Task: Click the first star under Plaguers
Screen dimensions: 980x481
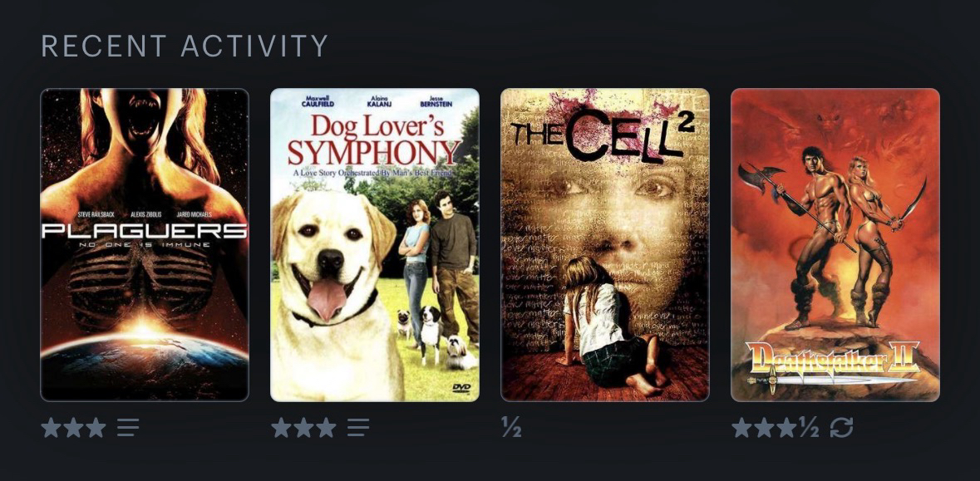Action: (51, 428)
